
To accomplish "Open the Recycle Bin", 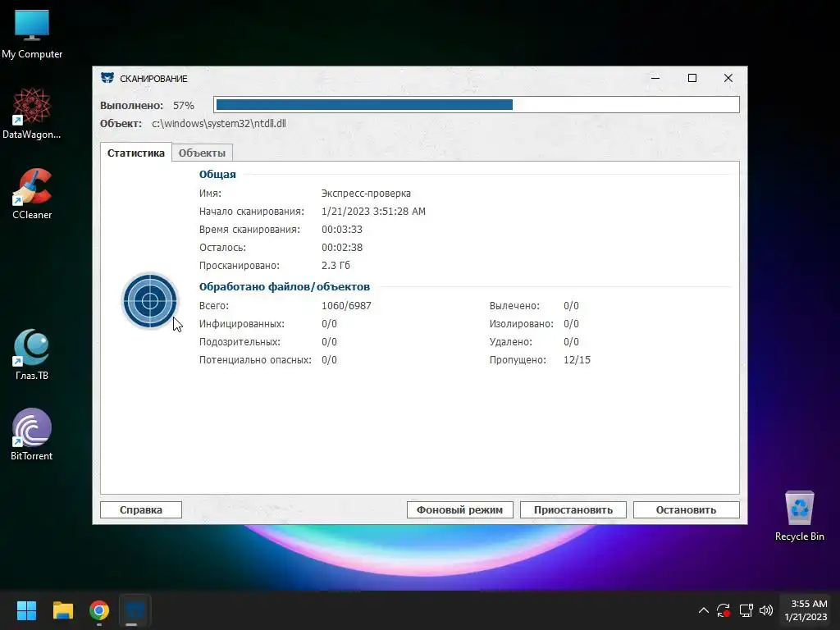I will click(799, 515).
